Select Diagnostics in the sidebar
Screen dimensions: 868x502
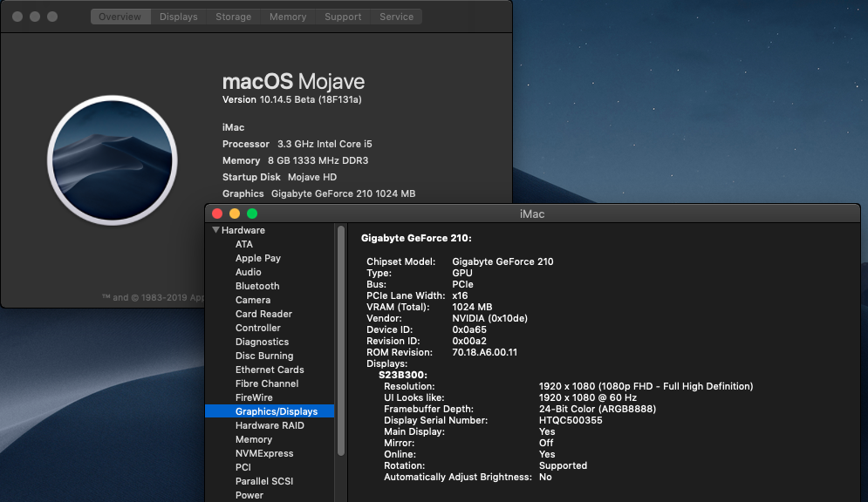point(262,342)
